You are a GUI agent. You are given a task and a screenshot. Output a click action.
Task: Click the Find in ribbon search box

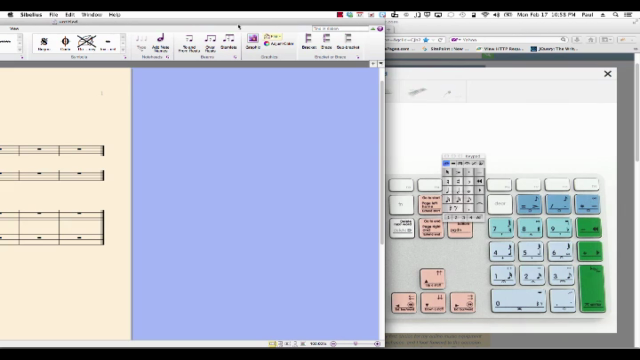(340, 29)
